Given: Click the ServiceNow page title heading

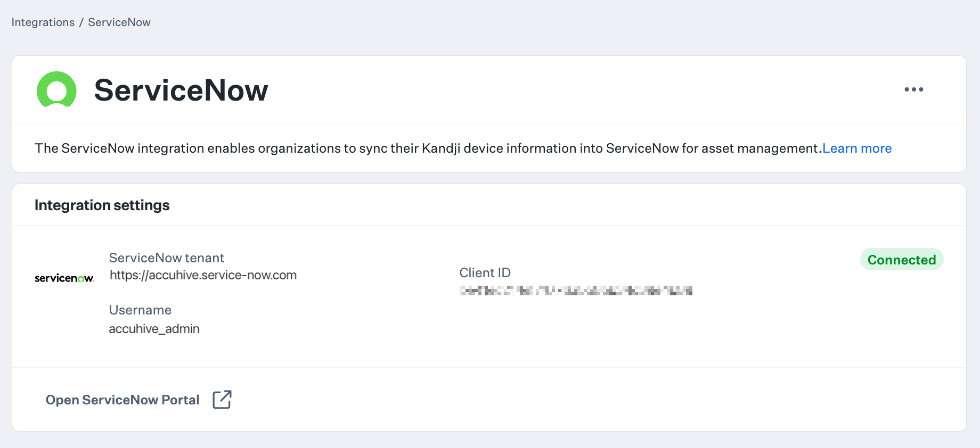Looking at the screenshot, I should pyautogui.click(x=181, y=90).
